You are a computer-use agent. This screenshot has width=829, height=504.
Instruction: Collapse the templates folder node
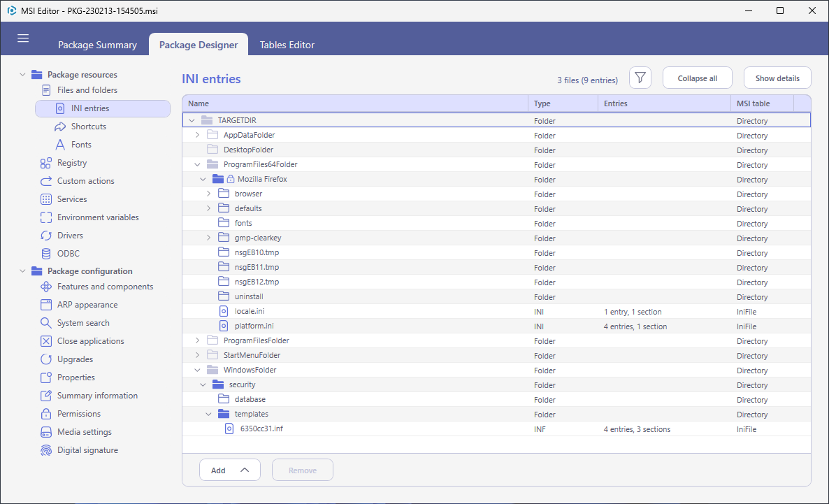(x=208, y=414)
